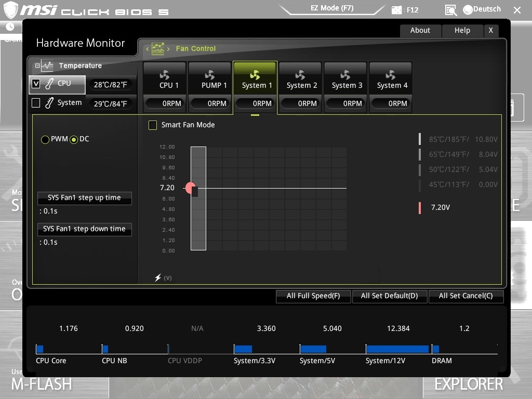Open SYS Fan1 step down time setting
This screenshot has width=532, height=399.
(84, 229)
